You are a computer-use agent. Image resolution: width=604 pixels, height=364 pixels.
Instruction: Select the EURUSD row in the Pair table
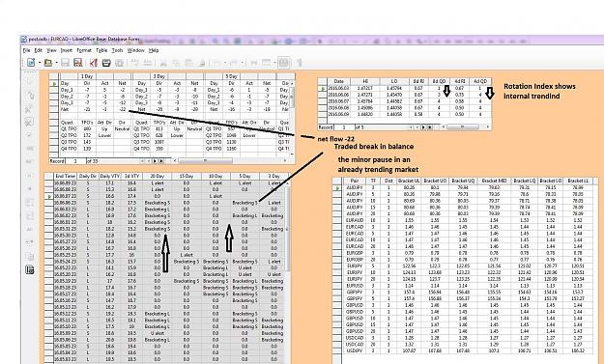pos(467,286)
